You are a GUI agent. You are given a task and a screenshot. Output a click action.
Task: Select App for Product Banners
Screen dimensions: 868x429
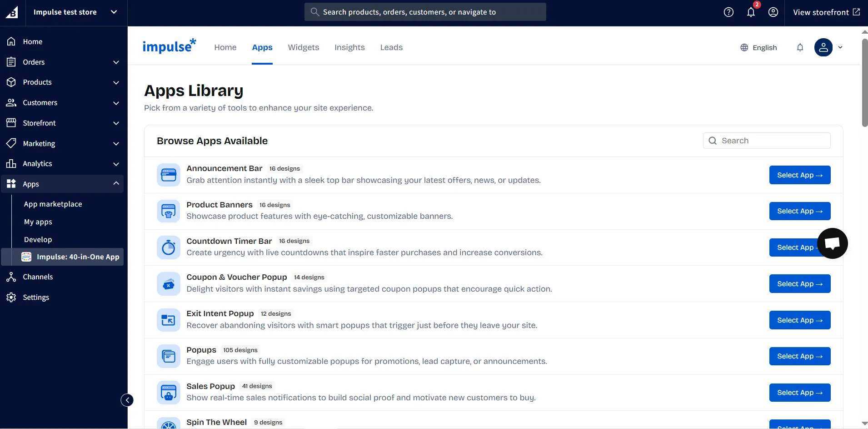tap(800, 211)
